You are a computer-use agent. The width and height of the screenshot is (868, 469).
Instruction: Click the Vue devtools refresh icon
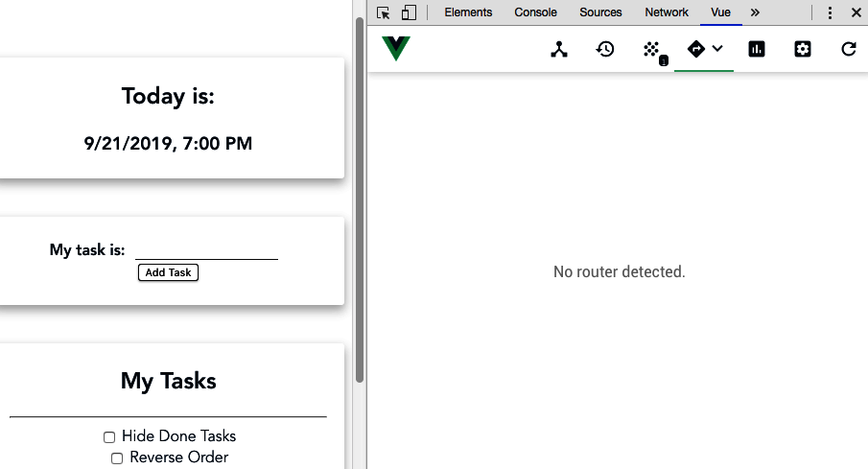pyautogui.click(x=849, y=49)
